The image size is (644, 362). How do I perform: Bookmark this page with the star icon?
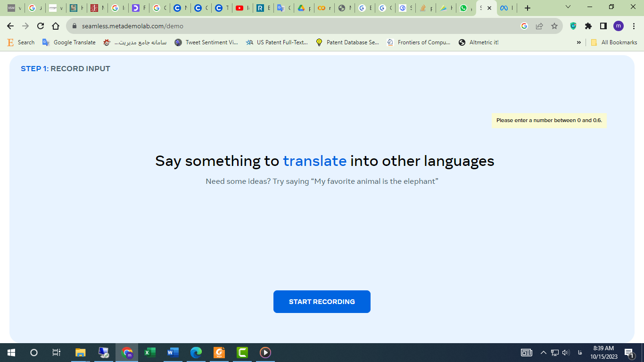pos(554,26)
